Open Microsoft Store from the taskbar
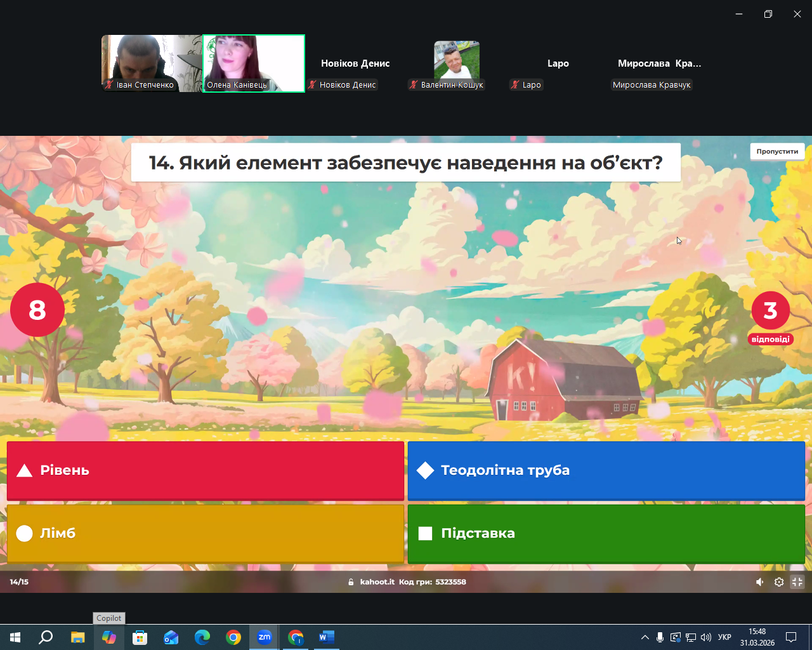The width and height of the screenshot is (812, 650). pyautogui.click(x=140, y=637)
